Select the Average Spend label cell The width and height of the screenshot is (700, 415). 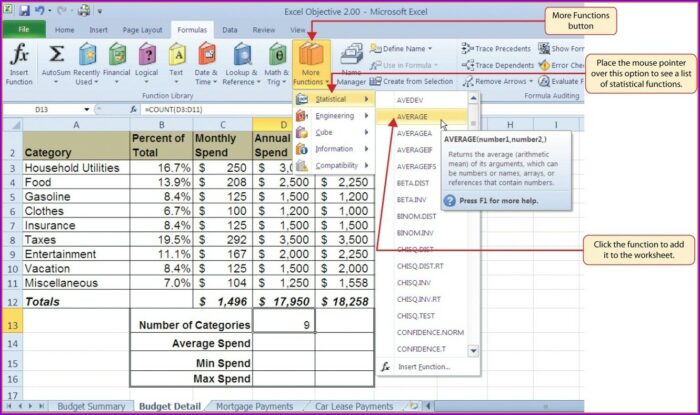coord(192,342)
